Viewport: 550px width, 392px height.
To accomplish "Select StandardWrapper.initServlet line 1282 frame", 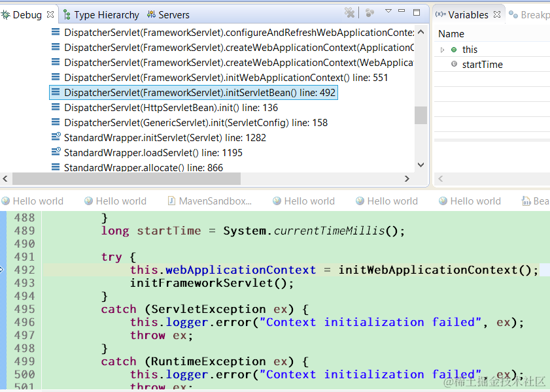I will pyautogui.click(x=158, y=138).
